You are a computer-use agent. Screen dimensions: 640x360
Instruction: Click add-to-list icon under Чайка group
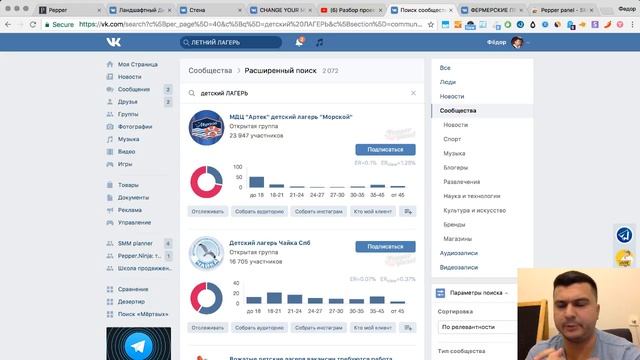[408, 327]
